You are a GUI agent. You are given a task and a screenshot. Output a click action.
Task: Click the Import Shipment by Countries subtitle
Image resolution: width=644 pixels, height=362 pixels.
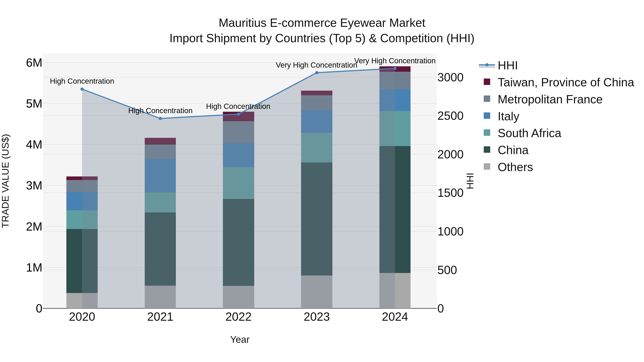[x=322, y=38]
